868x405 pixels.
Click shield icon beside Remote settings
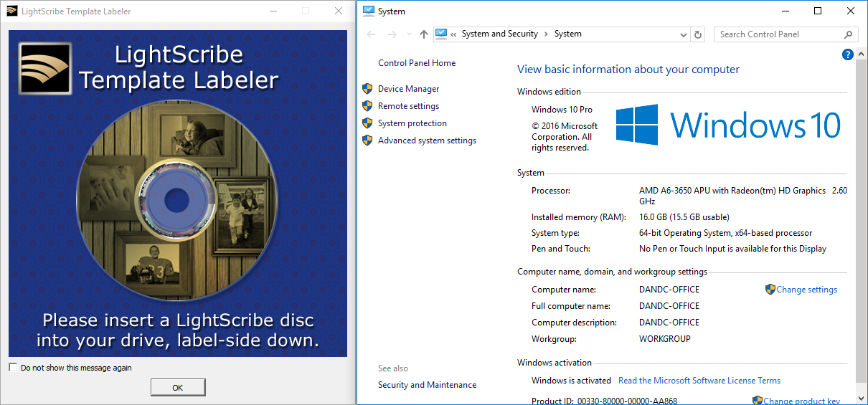(367, 106)
